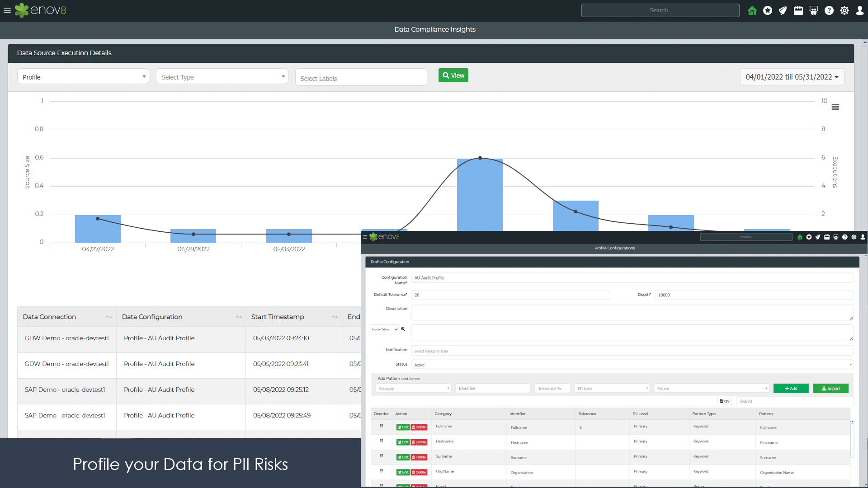Sort by Data Connection column

click(x=67, y=317)
